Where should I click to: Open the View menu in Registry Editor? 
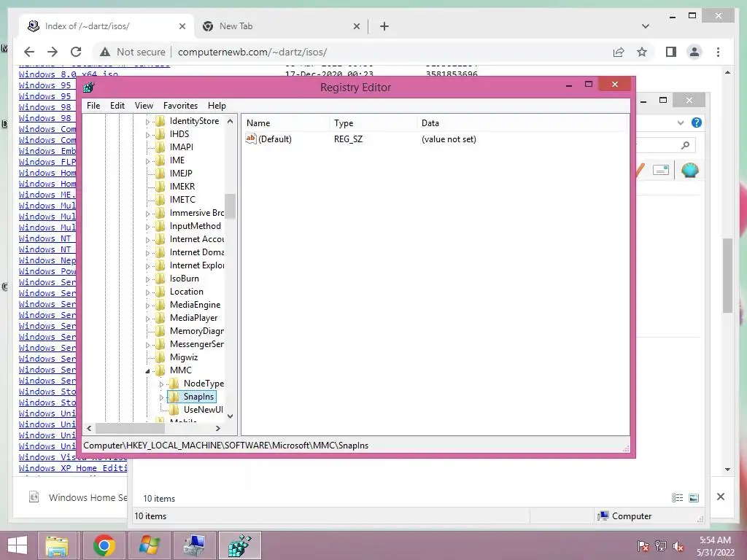click(144, 106)
